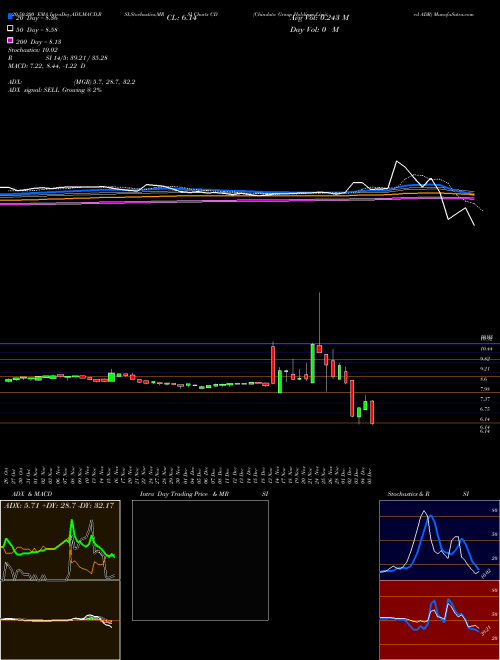Click the 7.37 price axis label
500x660 pixels.
[485, 399]
